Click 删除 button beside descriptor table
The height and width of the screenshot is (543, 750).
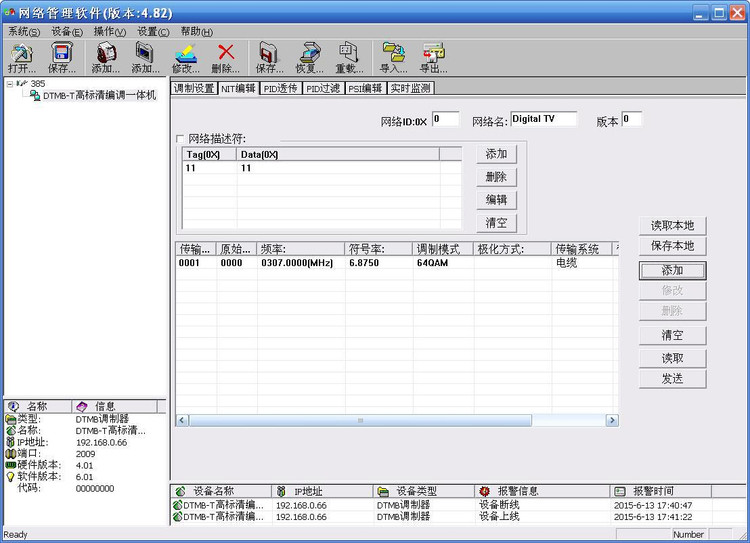[x=496, y=177]
